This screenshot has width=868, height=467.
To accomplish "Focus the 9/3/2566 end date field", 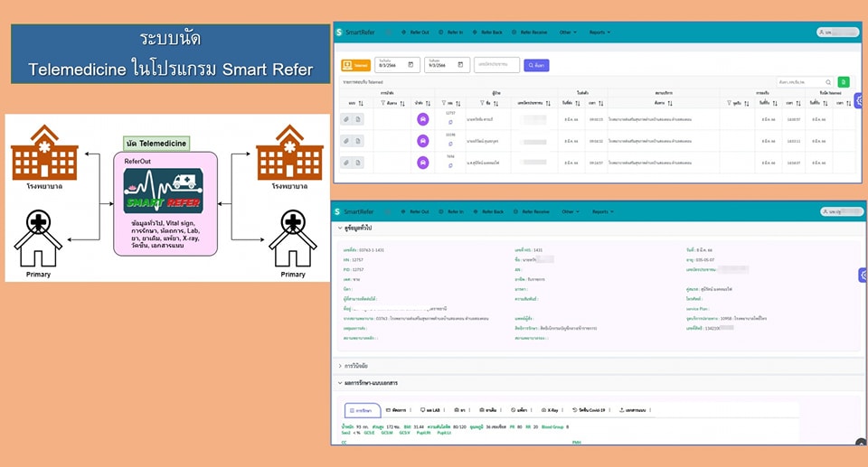I will [447, 65].
